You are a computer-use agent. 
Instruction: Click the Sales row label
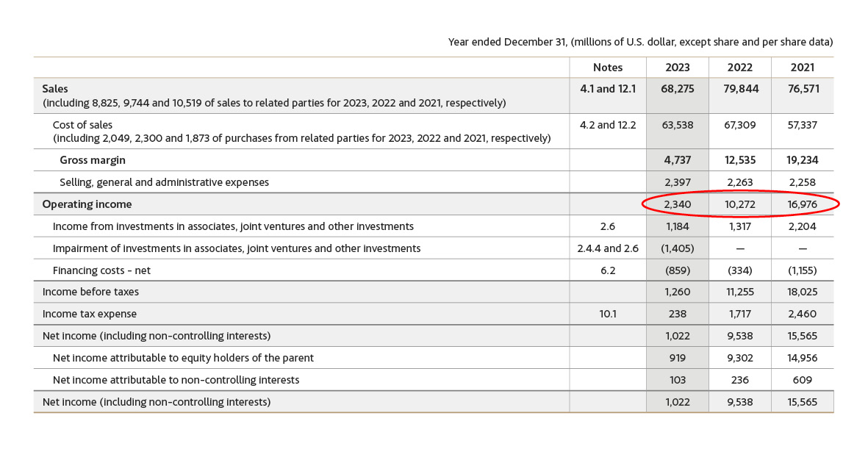coord(55,89)
